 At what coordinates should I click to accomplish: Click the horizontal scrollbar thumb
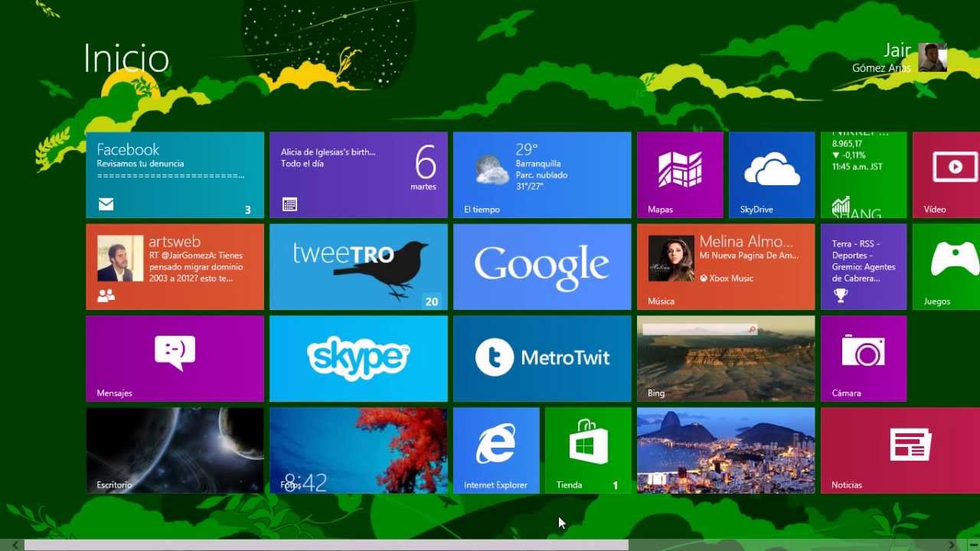[326, 545]
